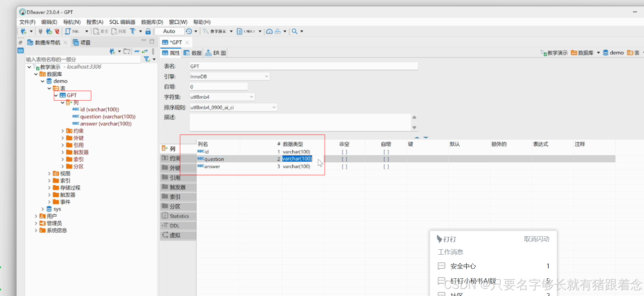
Task: Switch to the 项目 tab
Action: (82, 42)
